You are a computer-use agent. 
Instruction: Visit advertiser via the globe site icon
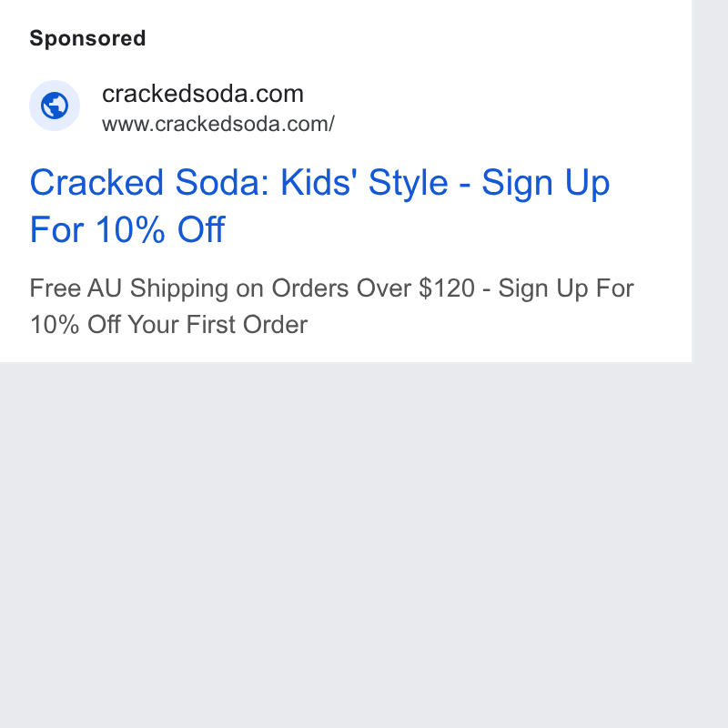[x=55, y=106]
